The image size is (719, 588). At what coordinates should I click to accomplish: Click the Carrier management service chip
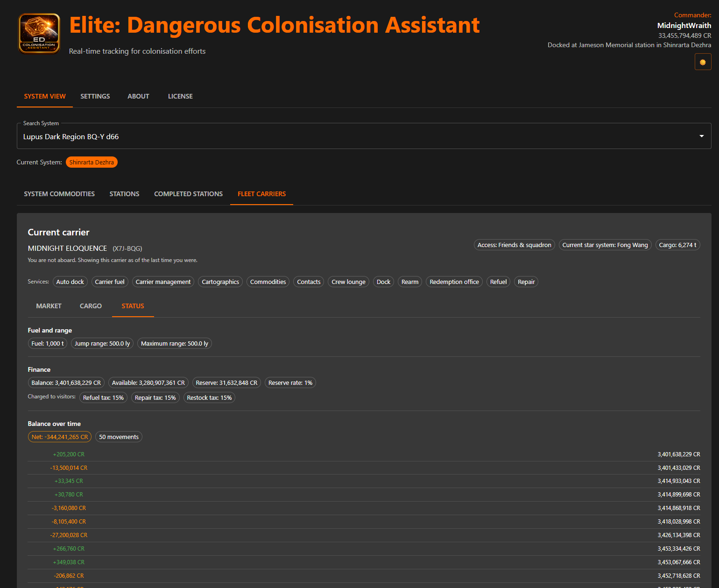pyautogui.click(x=163, y=282)
